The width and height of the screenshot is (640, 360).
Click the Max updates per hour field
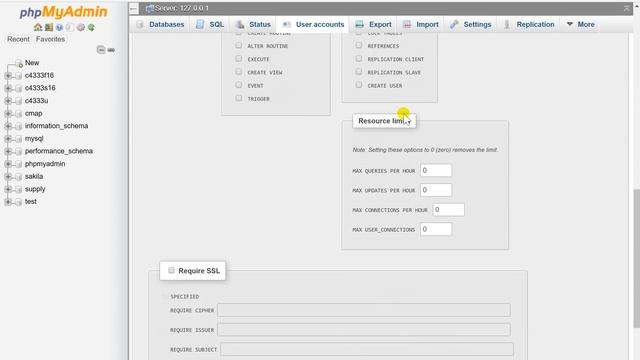pos(436,190)
